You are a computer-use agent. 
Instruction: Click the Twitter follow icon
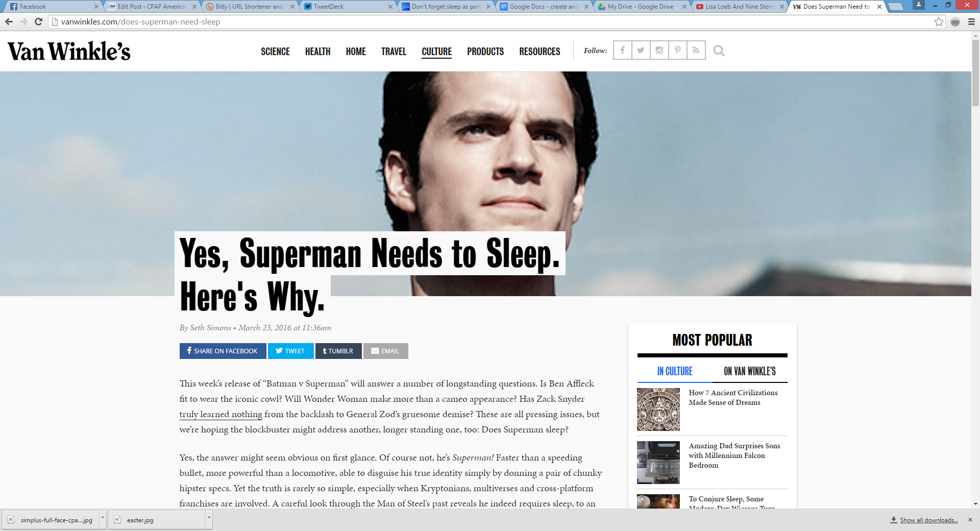coord(641,51)
